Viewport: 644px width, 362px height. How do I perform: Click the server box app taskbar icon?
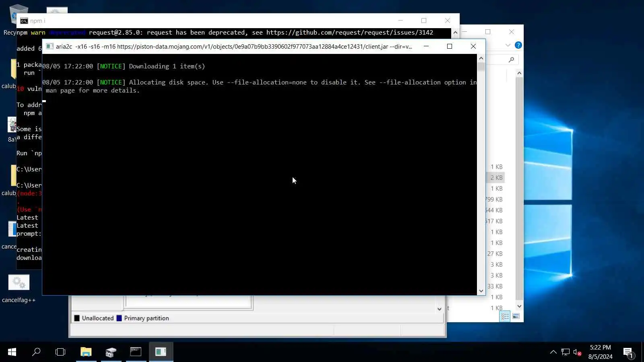pyautogui.click(x=111, y=352)
